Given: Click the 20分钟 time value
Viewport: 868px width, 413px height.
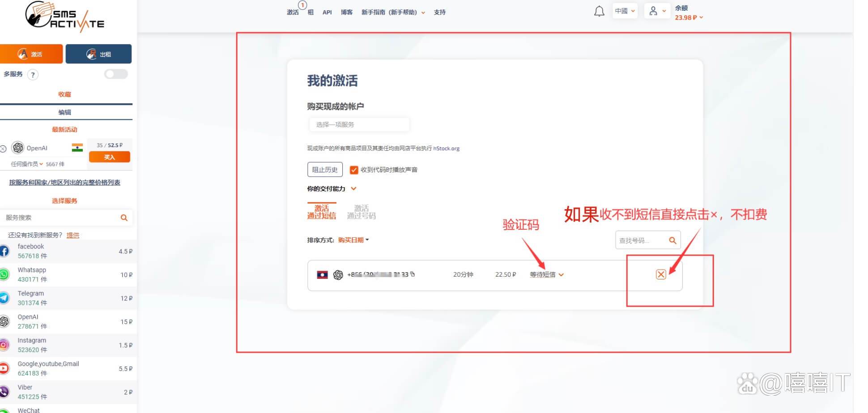Looking at the screenshot, I should (x=463, y=274).
